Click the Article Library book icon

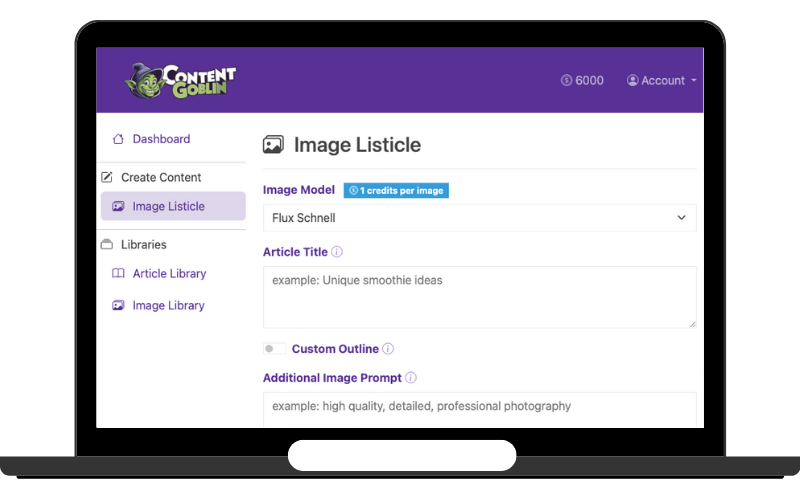coord(118,274)
